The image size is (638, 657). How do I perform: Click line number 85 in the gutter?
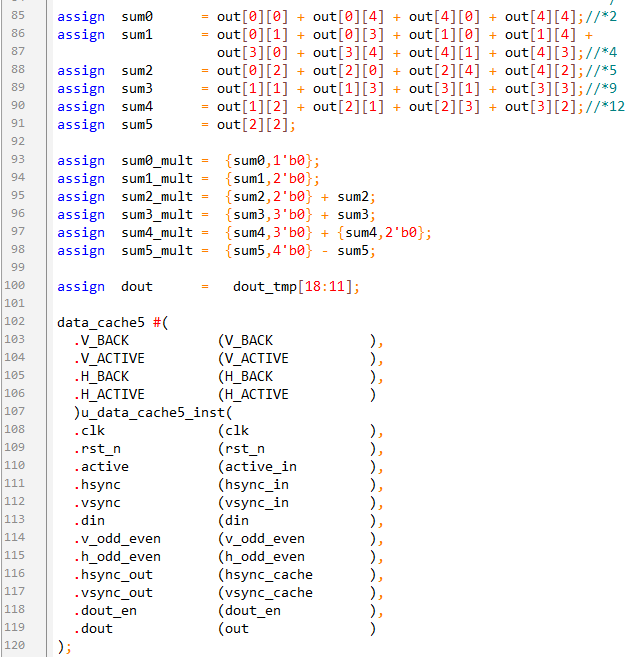coord(18,16)
